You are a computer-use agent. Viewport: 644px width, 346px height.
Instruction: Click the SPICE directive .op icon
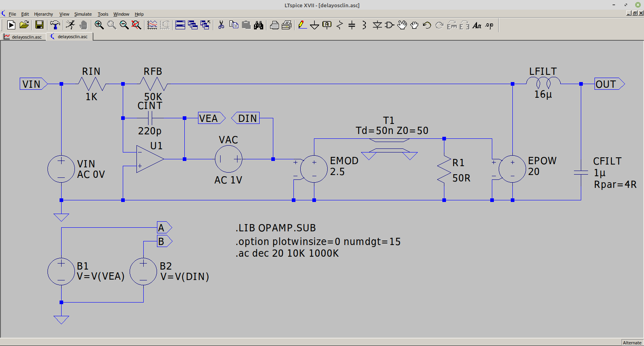[489, 25]
